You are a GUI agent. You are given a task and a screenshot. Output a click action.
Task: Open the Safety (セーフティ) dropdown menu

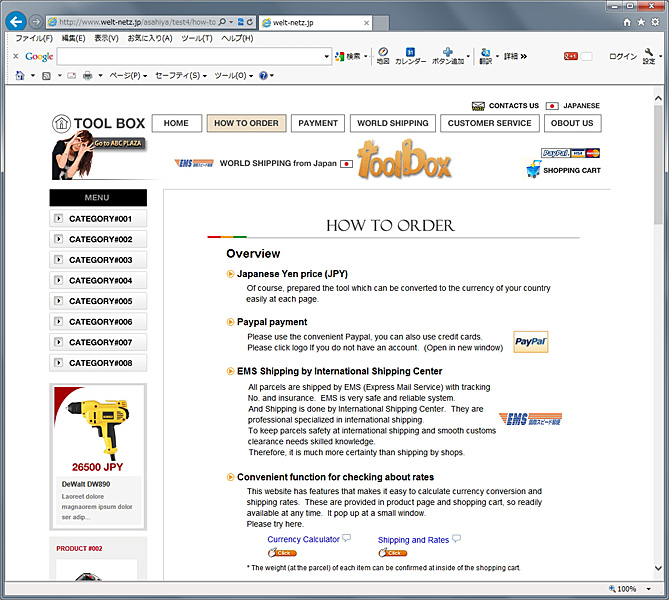(x=181, y=76)
